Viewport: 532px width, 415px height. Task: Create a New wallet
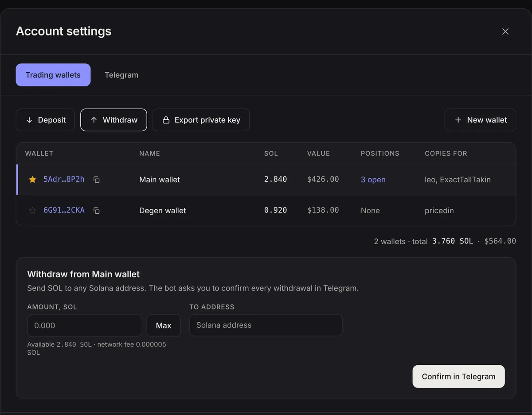(481, 120)
